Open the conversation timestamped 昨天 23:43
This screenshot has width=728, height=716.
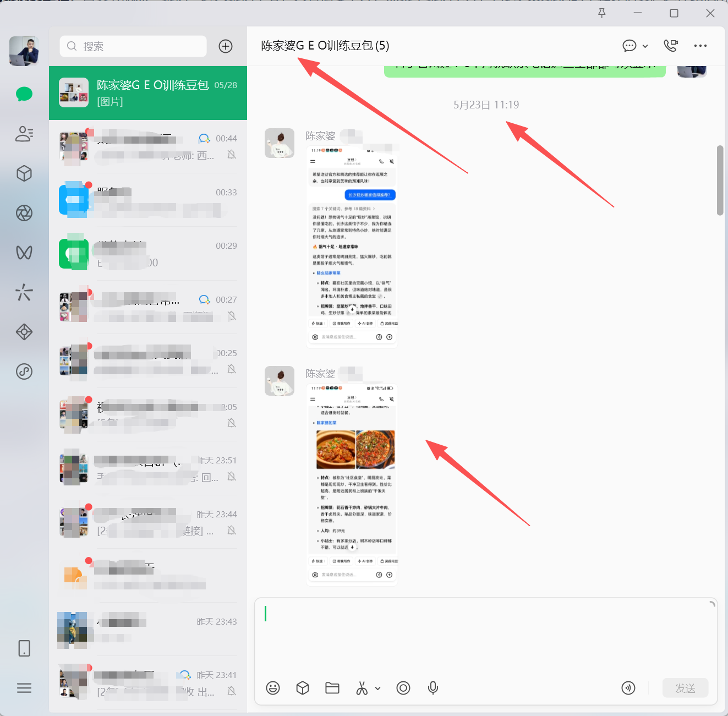point(148,630)
